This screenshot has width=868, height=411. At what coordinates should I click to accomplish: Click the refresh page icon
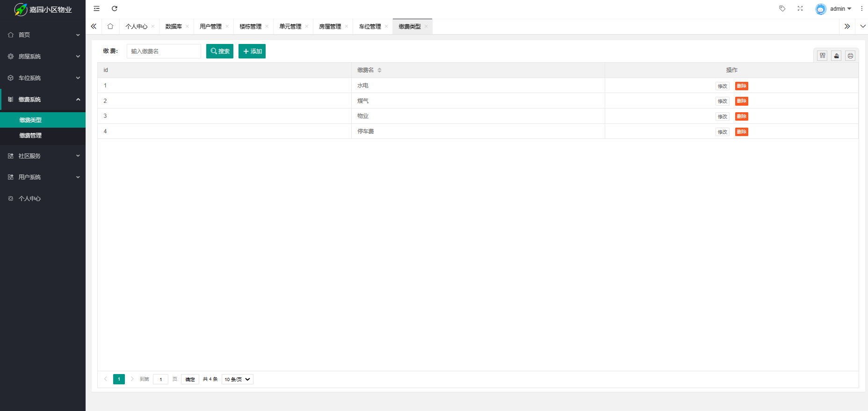[x=115, y=8]
